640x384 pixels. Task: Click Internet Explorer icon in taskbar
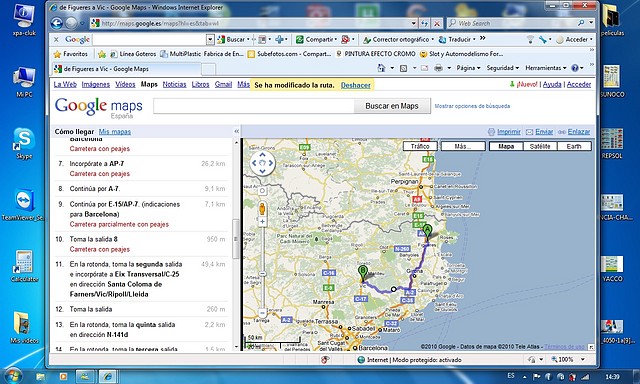[x=107, y=376]
